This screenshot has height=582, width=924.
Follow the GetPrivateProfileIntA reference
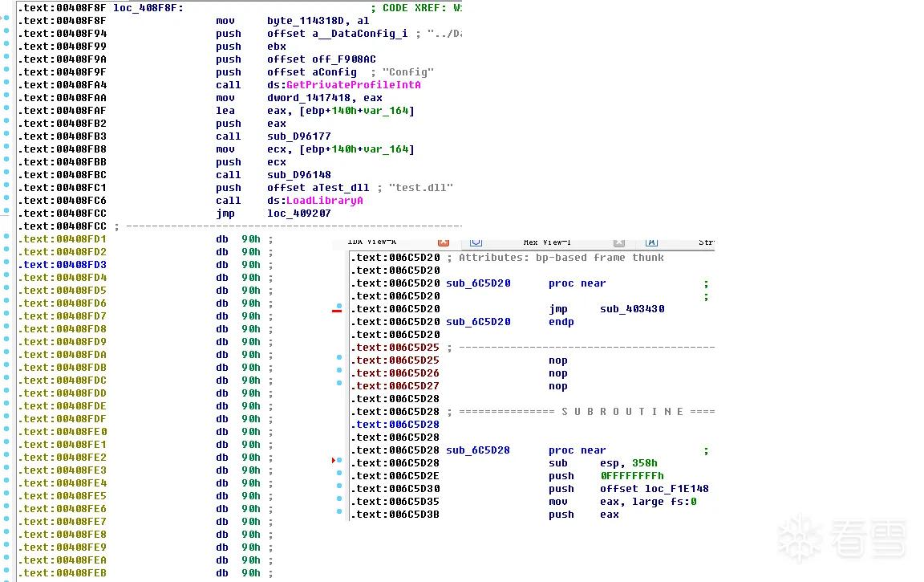(354, 85)
